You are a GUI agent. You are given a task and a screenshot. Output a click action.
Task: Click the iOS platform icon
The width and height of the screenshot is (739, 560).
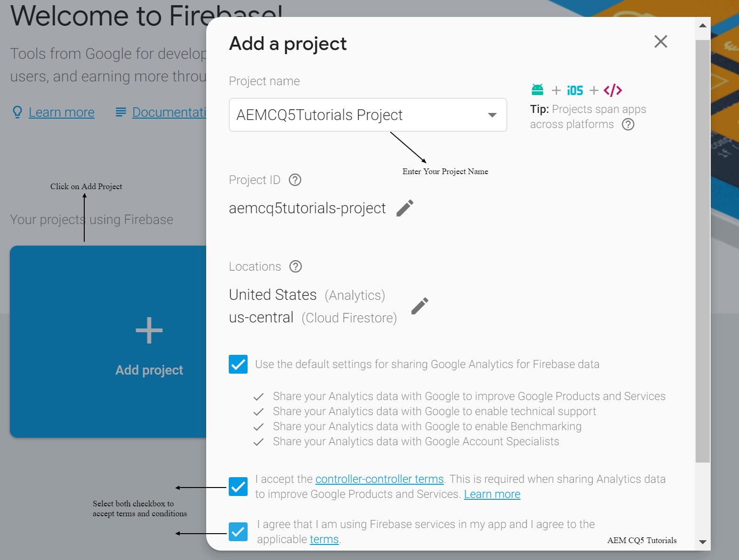[x=575, y=90]
